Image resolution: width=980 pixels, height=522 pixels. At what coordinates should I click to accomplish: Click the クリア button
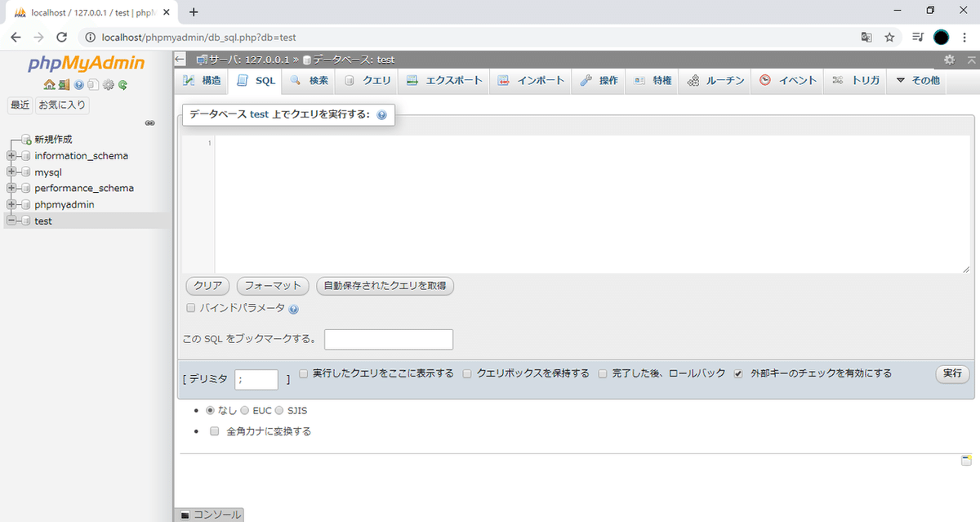[x=208, y=286]
